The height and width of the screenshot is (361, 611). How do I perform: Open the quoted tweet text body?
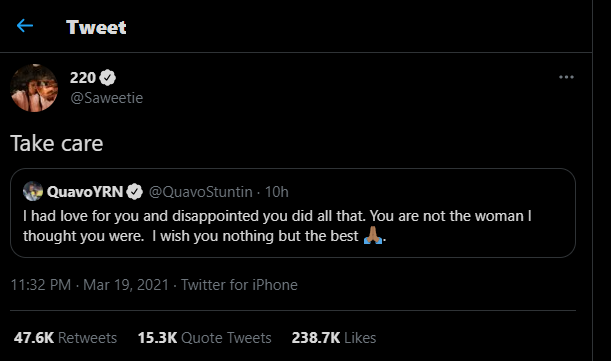(277, 226)
